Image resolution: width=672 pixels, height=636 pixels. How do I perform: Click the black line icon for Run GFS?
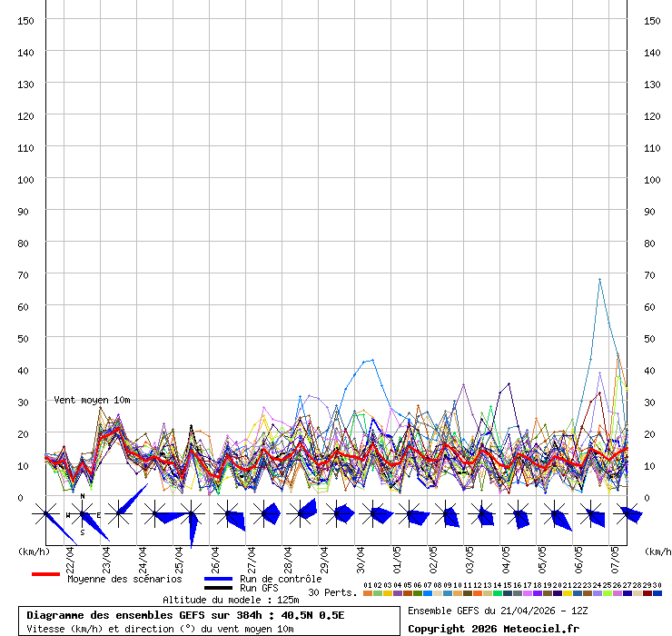pyautogui.click(x=218, y=588)
